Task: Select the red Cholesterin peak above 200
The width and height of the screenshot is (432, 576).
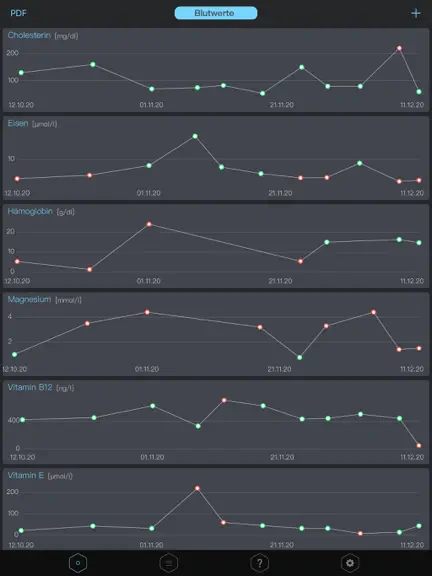Action: [399, 48]
